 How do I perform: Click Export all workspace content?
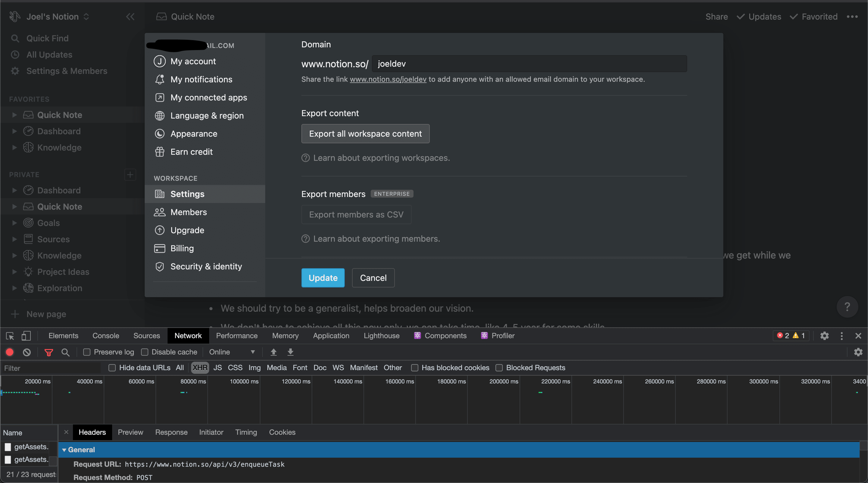pos(365,134)
